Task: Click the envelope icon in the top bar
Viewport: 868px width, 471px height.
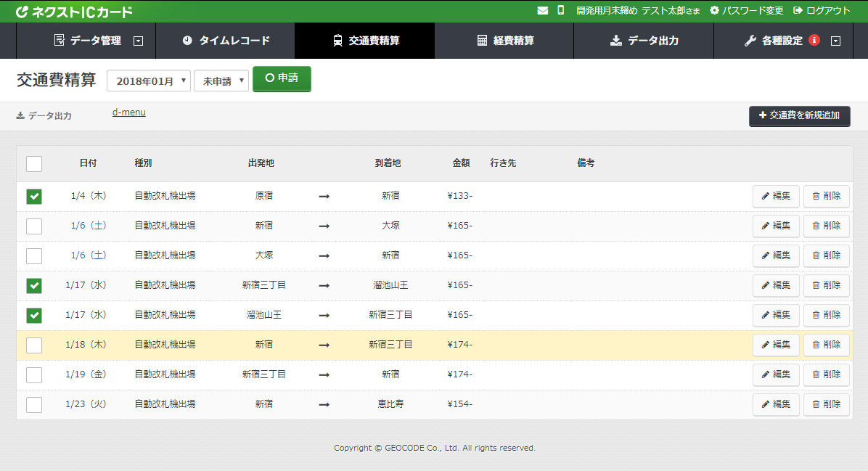Action: (x=542, y=9)
